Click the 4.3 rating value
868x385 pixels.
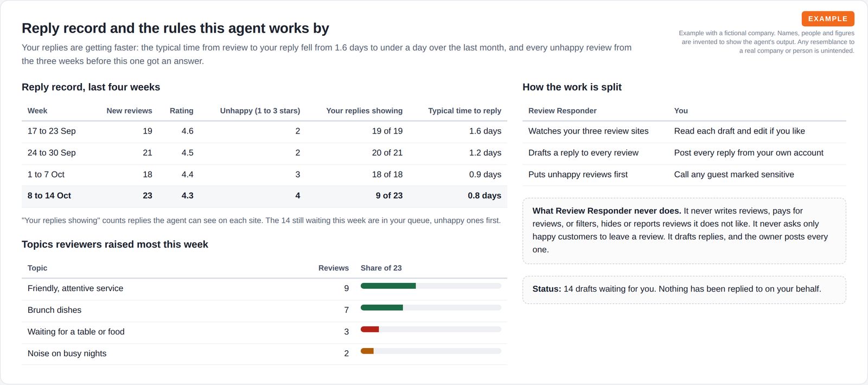point(187,195)
